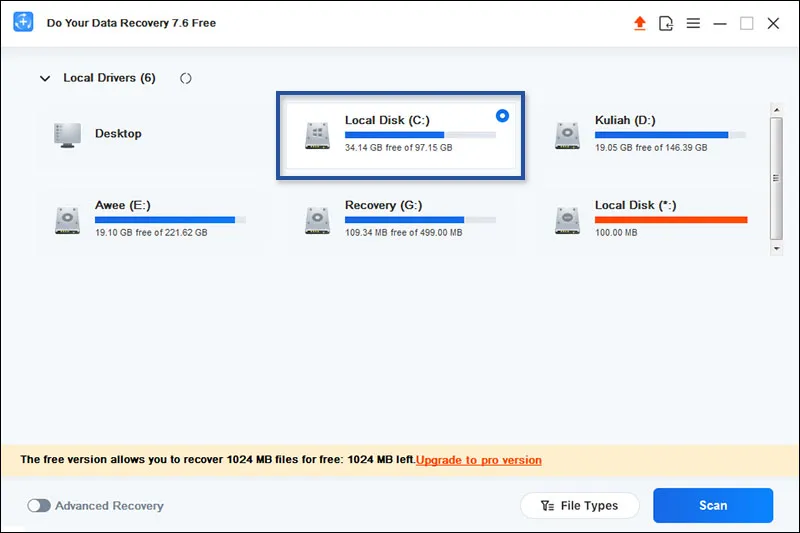This screenshot has width=800, height=533.
Task: Click the Local Disk (C:) drive icon
Action: click(318, 135)
